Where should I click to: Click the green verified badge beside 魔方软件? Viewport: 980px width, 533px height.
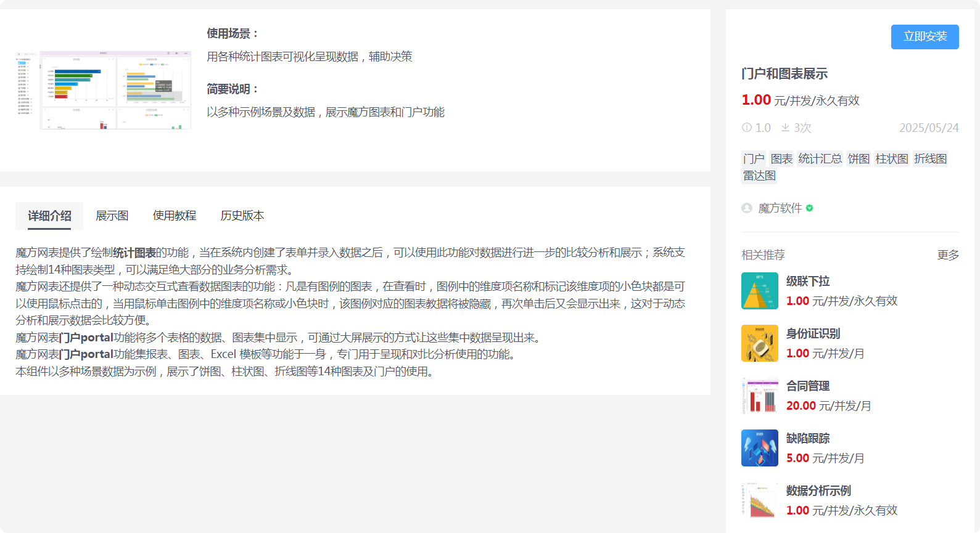point(810,208)
